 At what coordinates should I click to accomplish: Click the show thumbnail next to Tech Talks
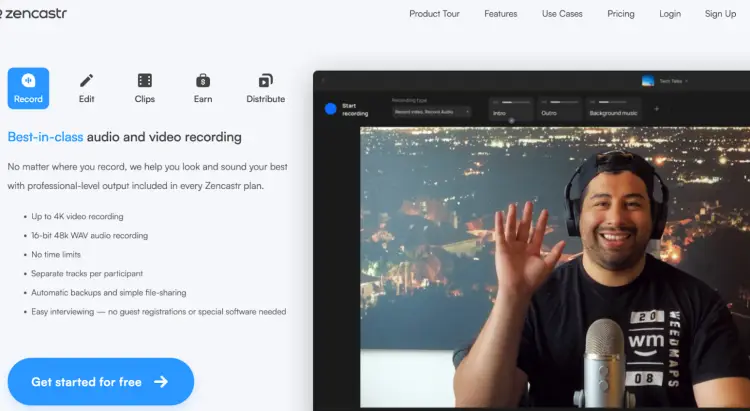[648, 81]
